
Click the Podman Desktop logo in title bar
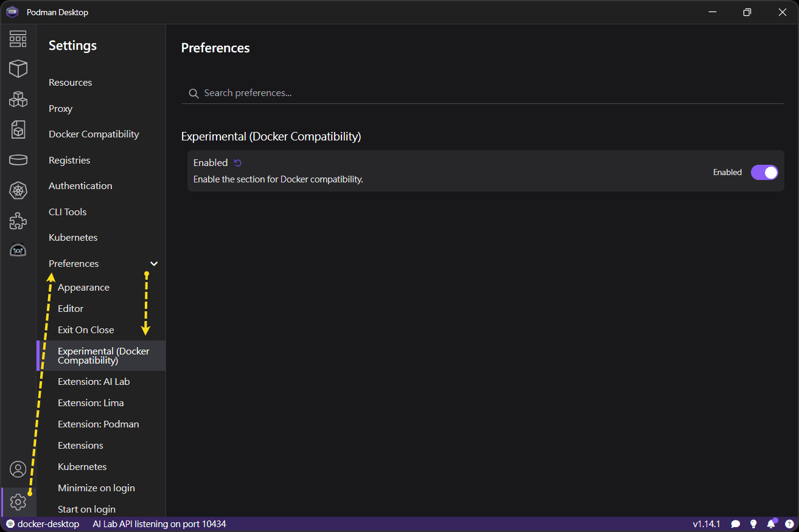[12, 12]
